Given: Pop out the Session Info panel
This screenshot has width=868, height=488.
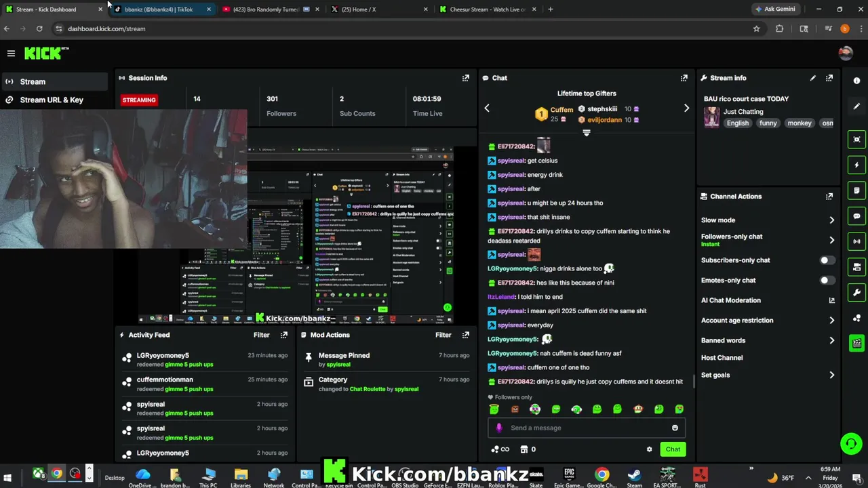Looking at the screenshot, I should click(465, 78).
